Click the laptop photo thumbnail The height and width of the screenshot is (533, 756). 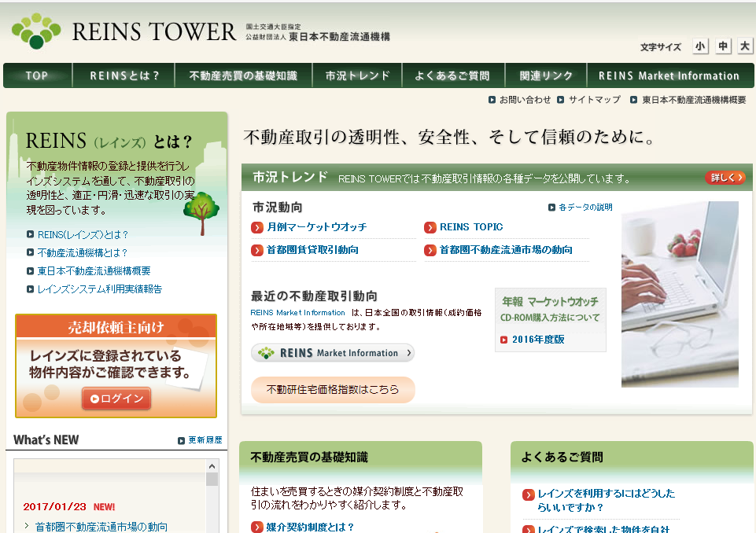[x=680, y=294]
